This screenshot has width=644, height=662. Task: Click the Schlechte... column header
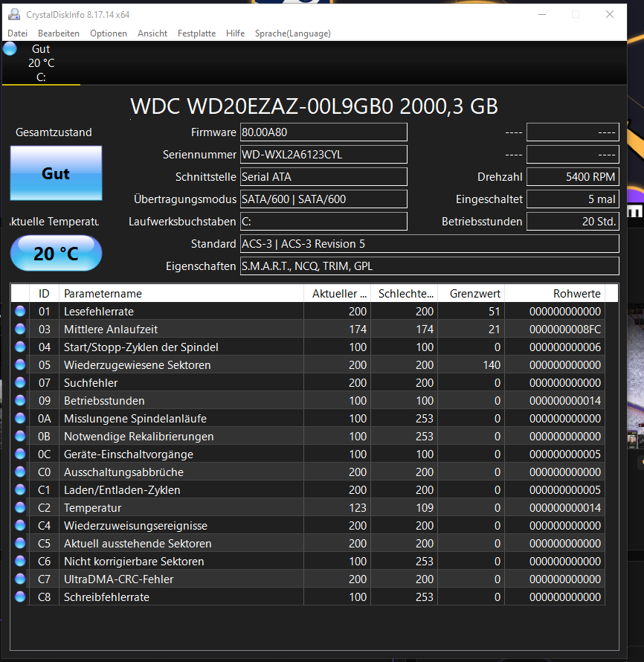[405, 293]
